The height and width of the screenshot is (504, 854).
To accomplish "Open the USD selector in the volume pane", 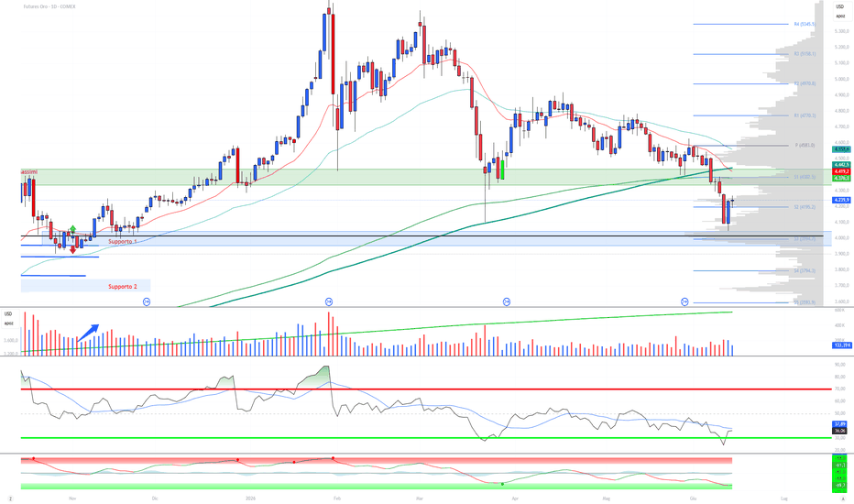I will click(8, 313).
